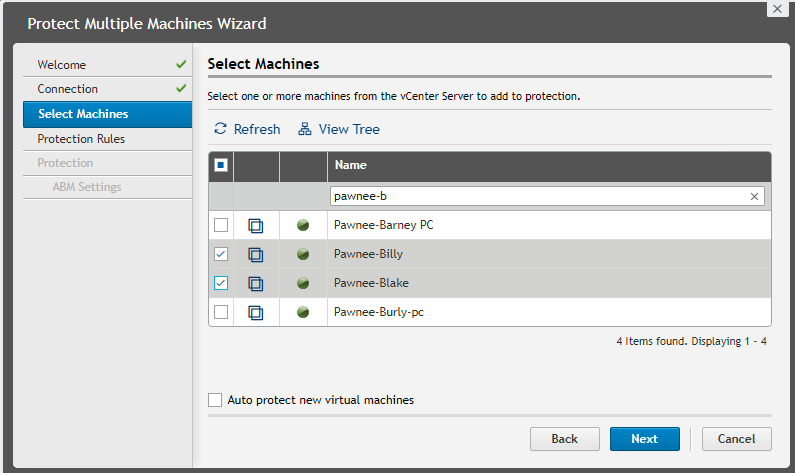This screenshot has width=795, height=473.
Task: Click the Refresh icon
Action: (220, 129)
